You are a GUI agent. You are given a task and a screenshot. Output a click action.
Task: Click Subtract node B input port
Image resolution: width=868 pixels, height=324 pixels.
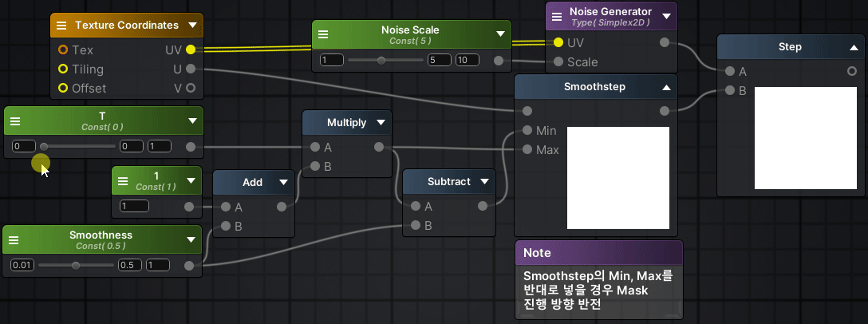click(x=416, y=225)
